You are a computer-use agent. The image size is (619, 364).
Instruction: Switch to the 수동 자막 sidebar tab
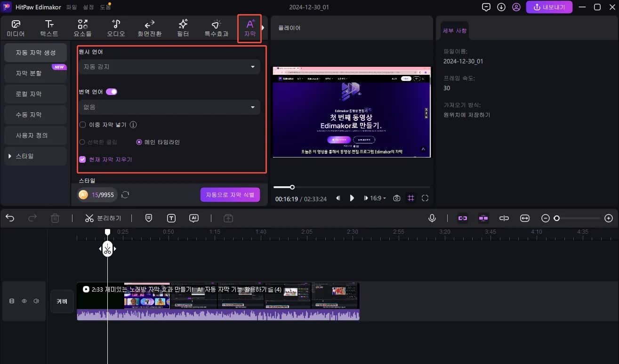[35, 114]
